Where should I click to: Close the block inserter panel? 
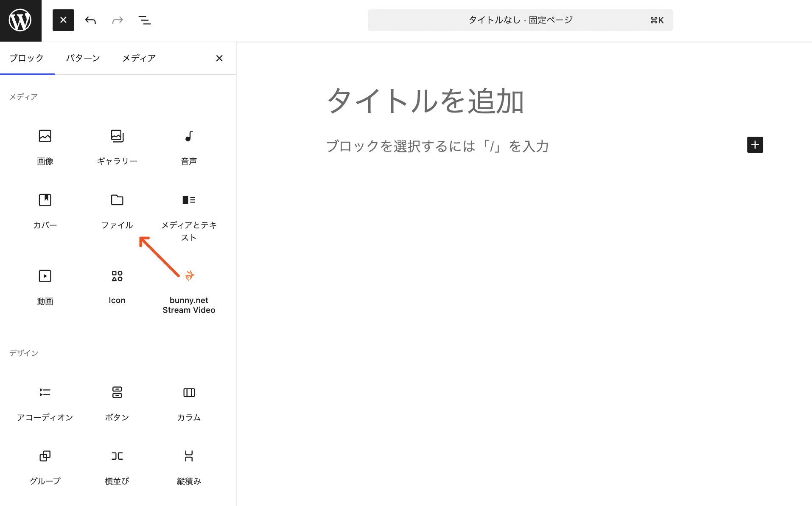[219, 58]
